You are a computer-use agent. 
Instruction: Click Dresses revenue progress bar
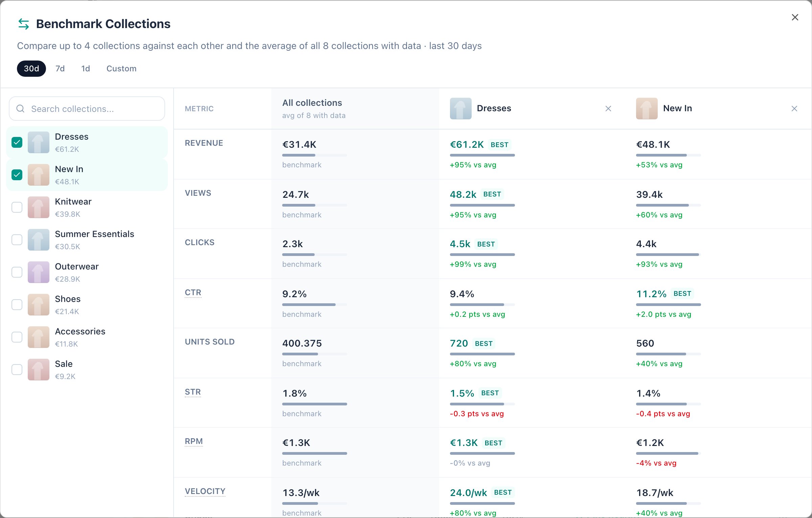[482, 155]
